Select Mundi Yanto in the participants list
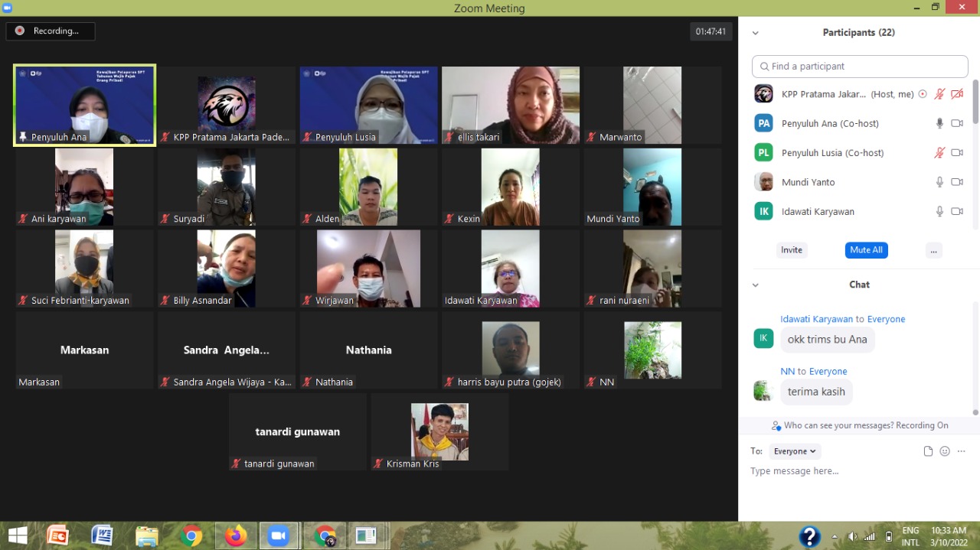The width and height of the screenshot is (980, 550). click(808, 182)
